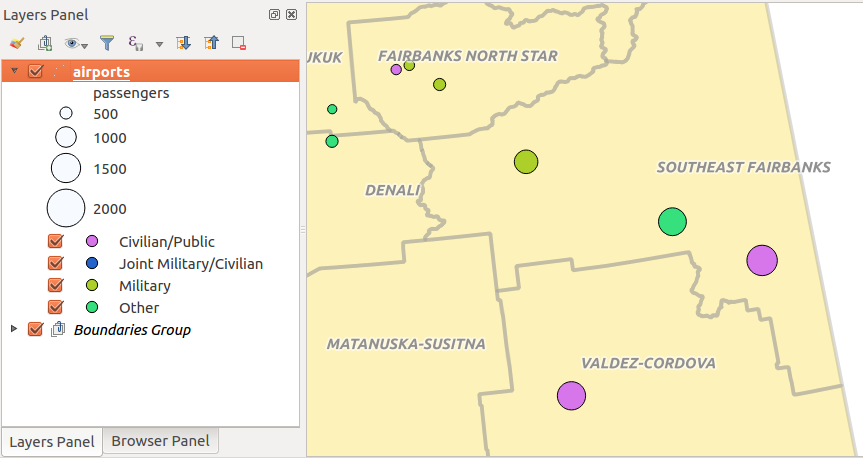The height and width of the screenshot is (458, 863).
Task: Uncheck the Civilian/Public category checkbox
Action: [x=56, y=241]
